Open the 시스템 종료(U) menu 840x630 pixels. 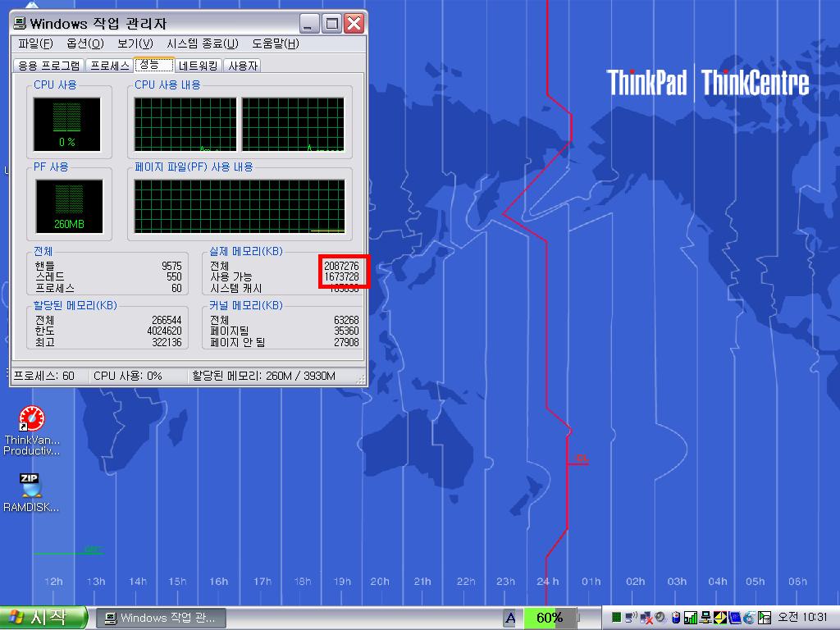point(202,43)
